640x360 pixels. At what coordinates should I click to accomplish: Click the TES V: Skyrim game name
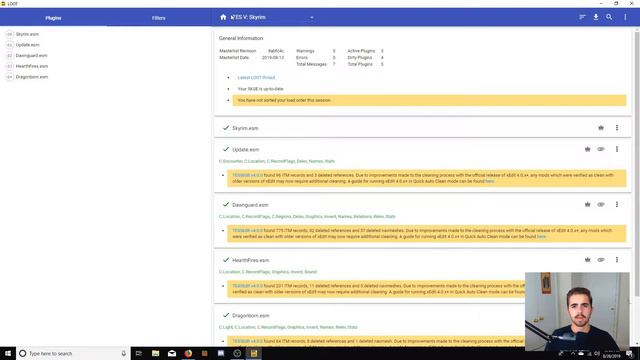248,17
